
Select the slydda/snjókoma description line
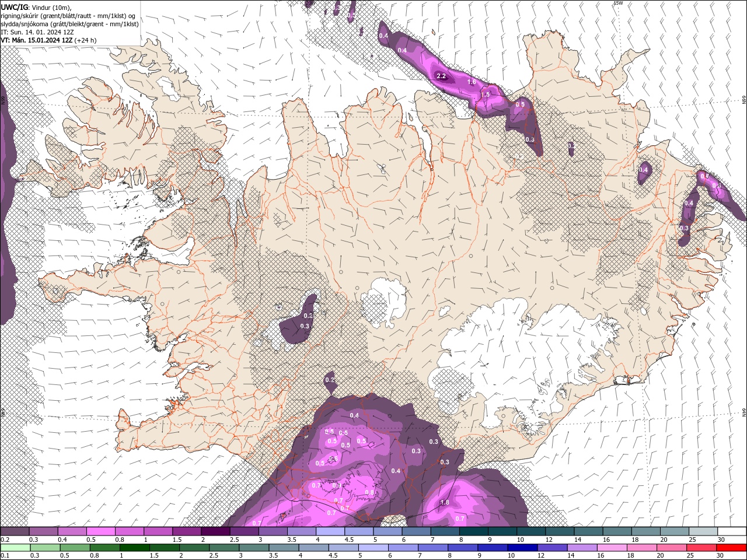[69, 24]
